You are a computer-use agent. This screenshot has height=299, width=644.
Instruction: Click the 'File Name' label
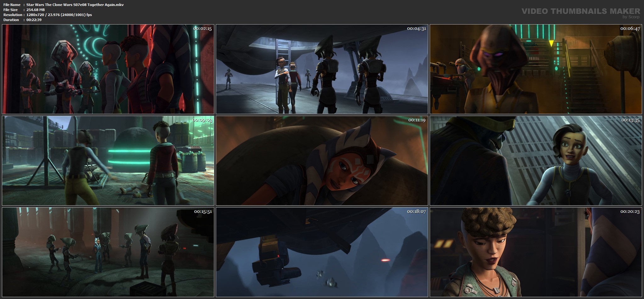(x=12, y=5)
